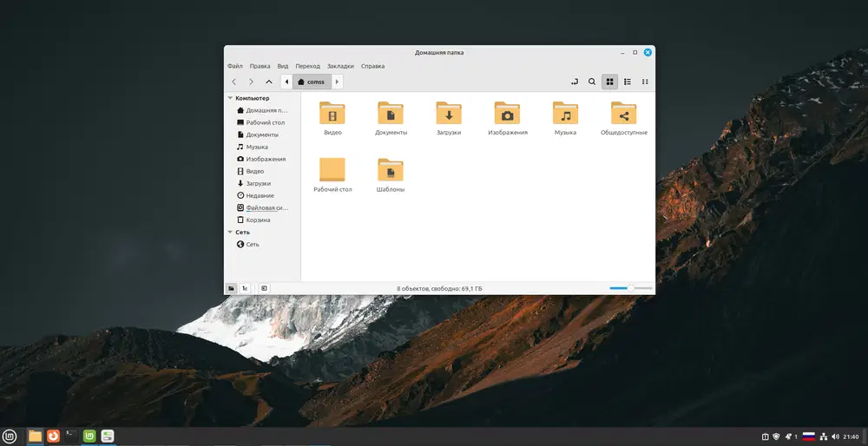
Task: Select the Видео folder icon
Action: coord(332,113)
